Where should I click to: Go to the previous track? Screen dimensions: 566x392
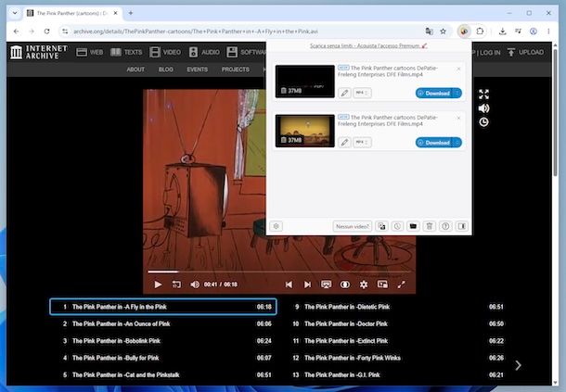click(289, 285)
